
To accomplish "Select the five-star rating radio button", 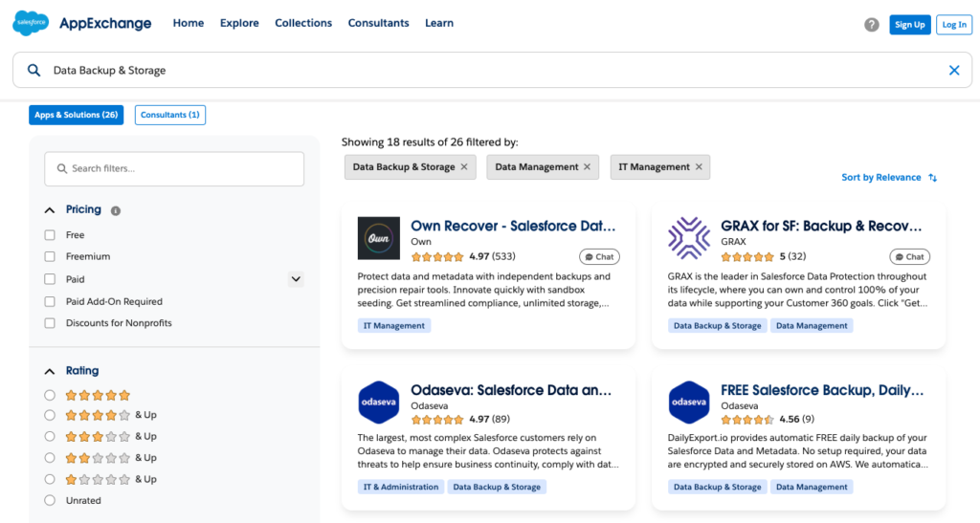I will (50, 395).
